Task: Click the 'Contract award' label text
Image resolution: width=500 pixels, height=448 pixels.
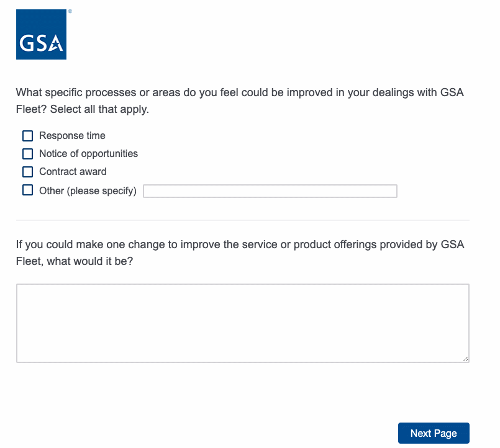Action: tap(73, 172)
